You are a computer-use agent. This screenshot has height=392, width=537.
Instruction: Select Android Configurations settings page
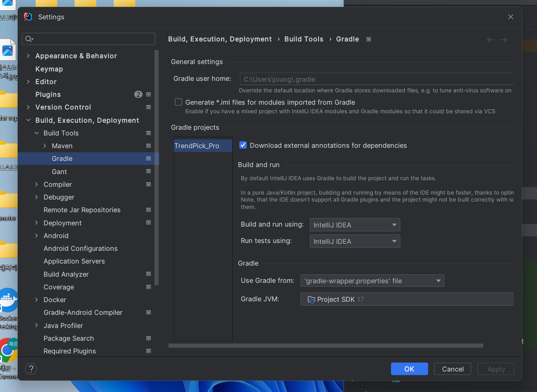coord(81,248)
